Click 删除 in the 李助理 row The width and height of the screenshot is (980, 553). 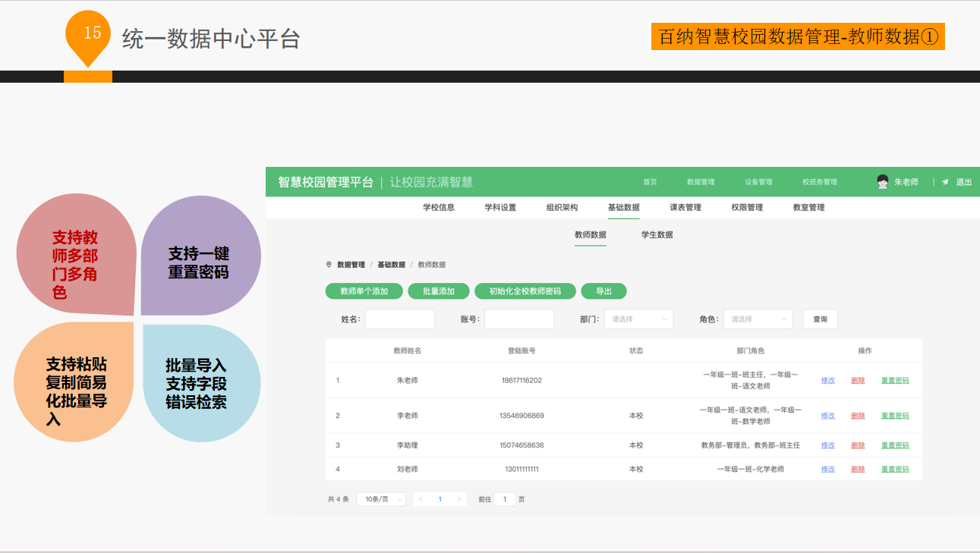858,445
